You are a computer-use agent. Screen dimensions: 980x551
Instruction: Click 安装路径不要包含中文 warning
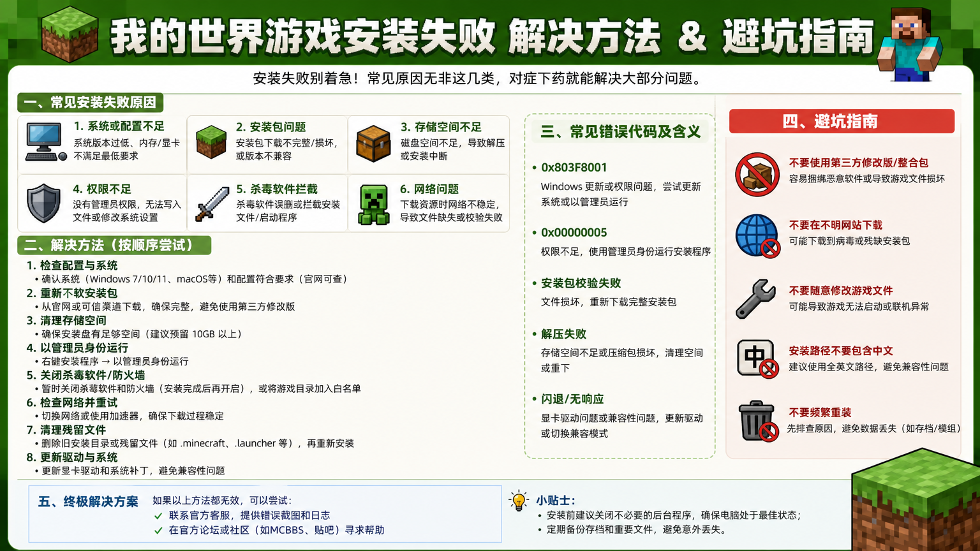[x=841, y=351]
